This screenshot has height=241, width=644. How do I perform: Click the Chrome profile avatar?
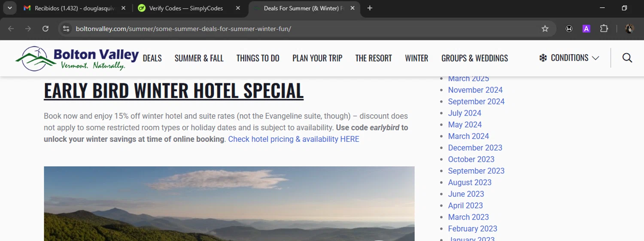(629, 29)
